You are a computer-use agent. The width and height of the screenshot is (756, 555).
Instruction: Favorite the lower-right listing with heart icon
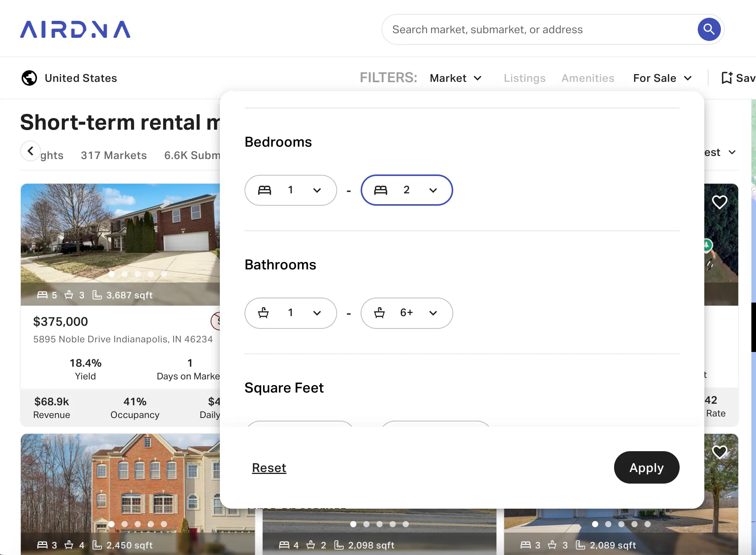(x=719, y=452)
